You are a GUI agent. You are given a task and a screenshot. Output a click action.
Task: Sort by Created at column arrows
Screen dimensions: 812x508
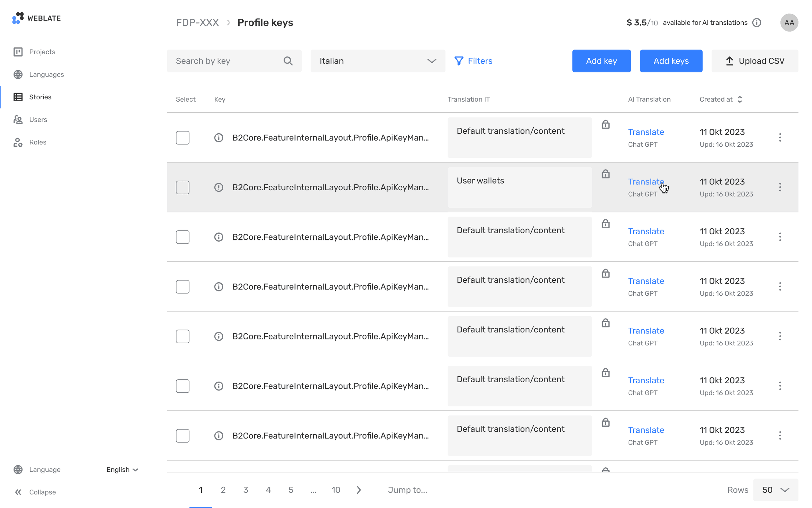(x=740, y=99)
